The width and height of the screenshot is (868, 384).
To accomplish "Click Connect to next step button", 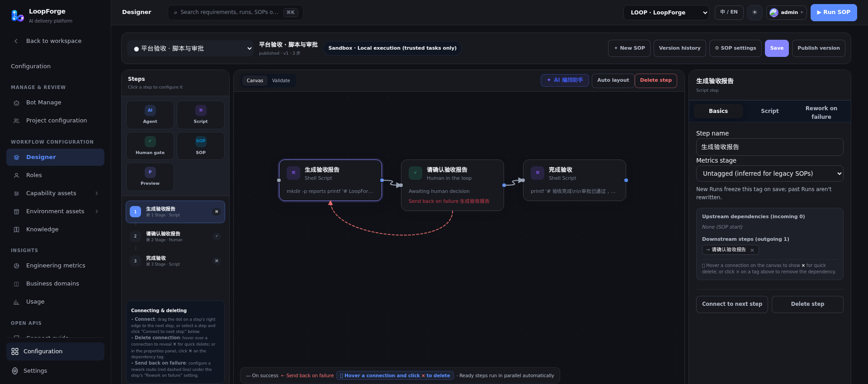I will (x=732, y=304).
